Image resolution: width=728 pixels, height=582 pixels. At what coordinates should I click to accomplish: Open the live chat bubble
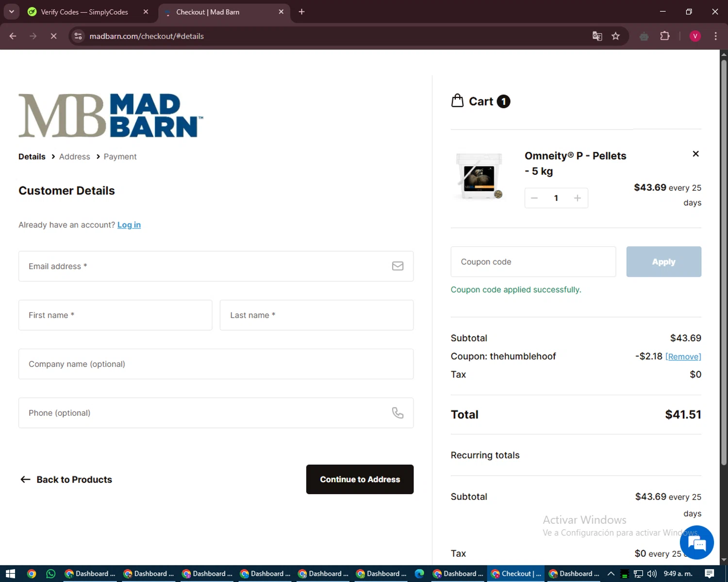pos(696,542)
